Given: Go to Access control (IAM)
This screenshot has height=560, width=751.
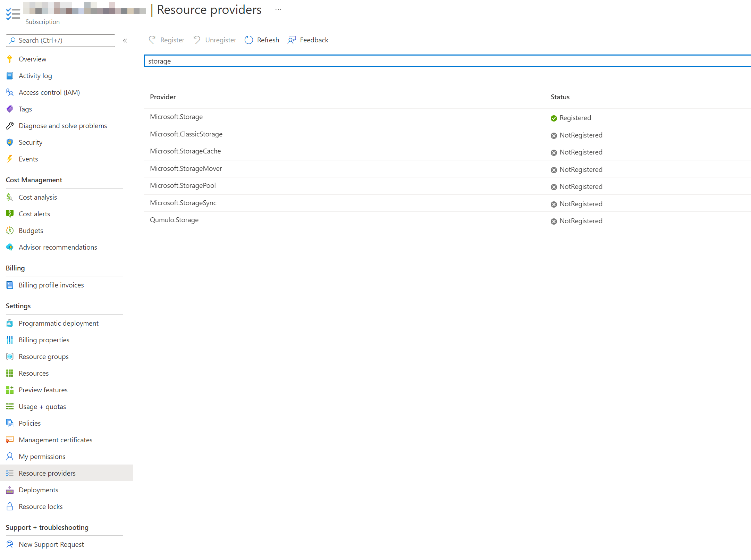Looking at the screenshot, I should point(49,92).
